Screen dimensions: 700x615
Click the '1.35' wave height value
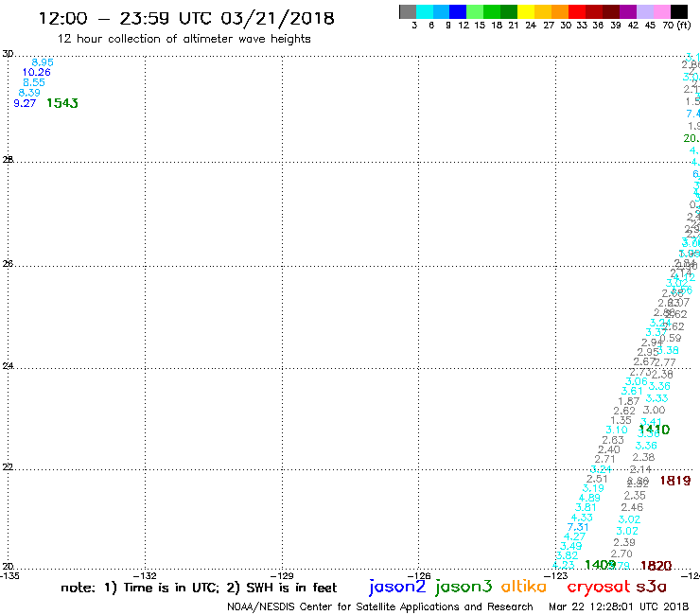coord(621,420)
